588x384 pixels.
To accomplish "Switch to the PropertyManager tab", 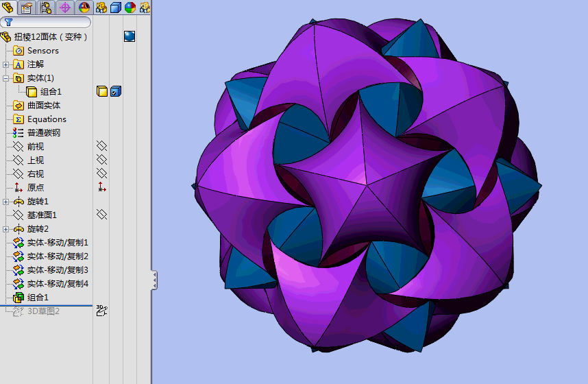I will click(x=26, y=7).
